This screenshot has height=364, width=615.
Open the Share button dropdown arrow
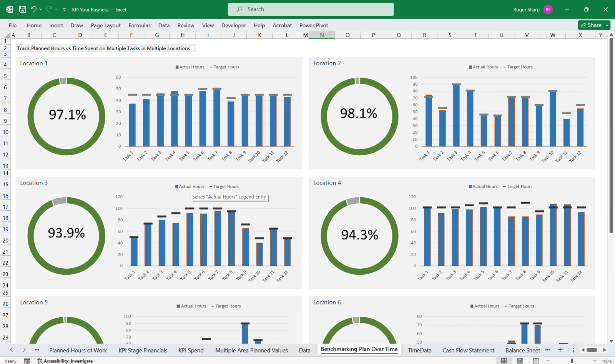pyautogui.click(x=607, y=25)
